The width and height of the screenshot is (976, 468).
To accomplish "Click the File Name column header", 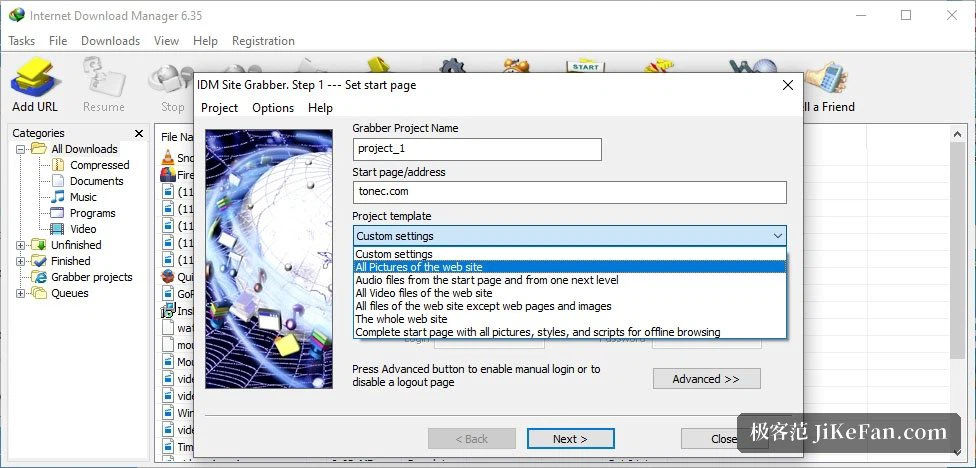I will pyautogui.click(x=176, y=137).
